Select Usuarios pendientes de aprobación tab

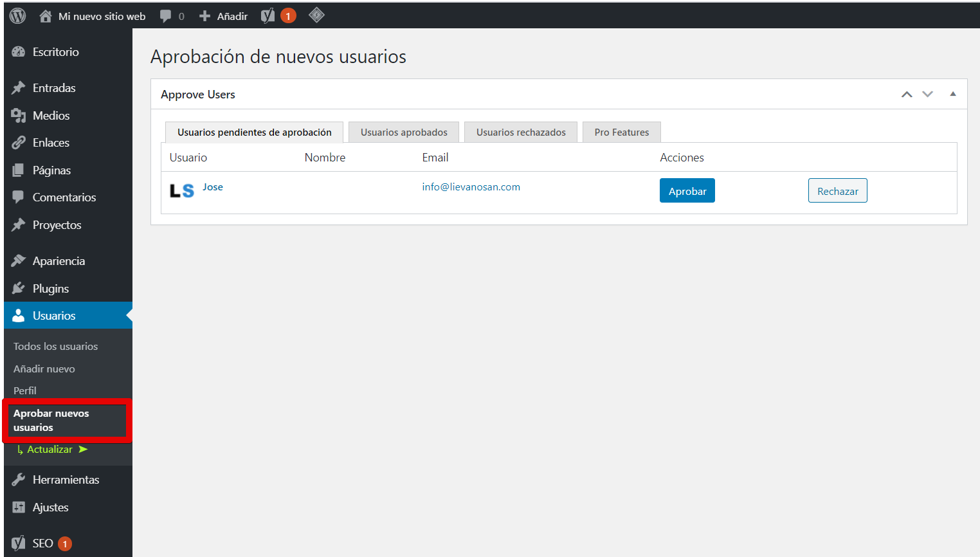pyautogui.click(x=255, y=132)
